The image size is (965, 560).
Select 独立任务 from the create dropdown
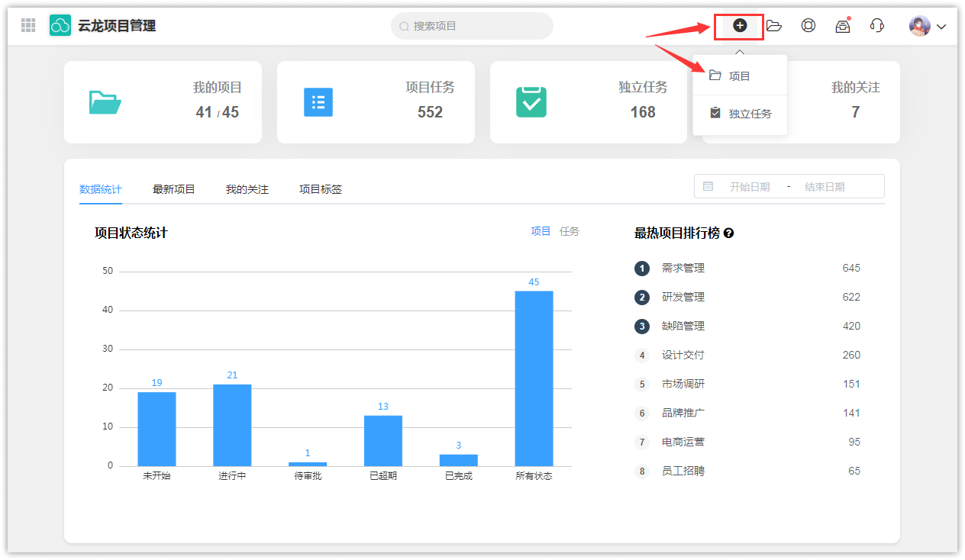749,114
